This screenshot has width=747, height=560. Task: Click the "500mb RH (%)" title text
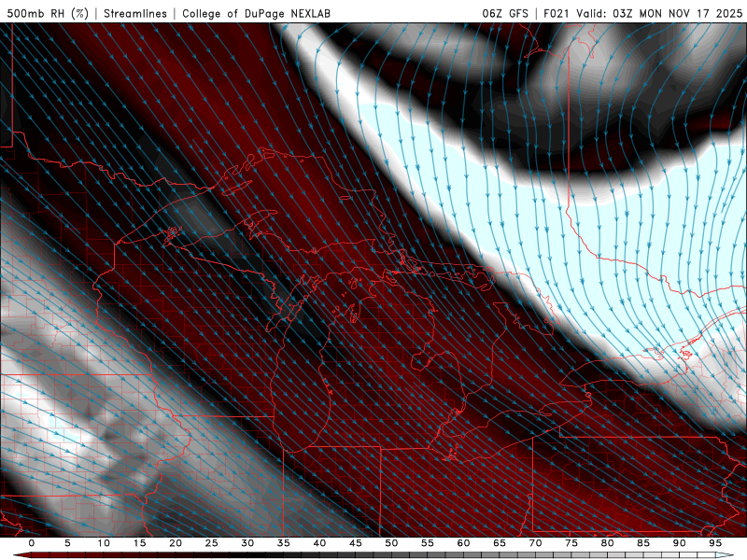click(48, 13)
